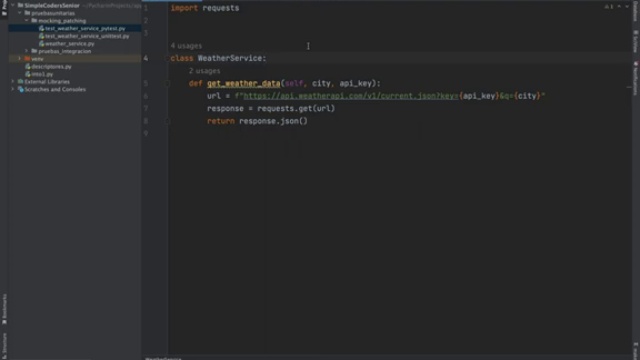Screen dimensions: 640x360
Task: Click the Scratches and Consoles icon
Action: (20, 89)
